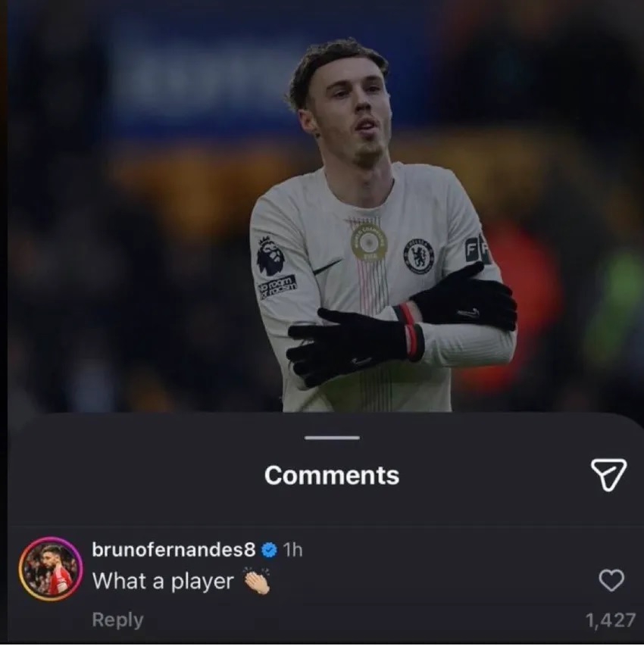View the 1,427 likes on the comment
This screenshot has width=644, height=646.
click(x=610, y=619)
